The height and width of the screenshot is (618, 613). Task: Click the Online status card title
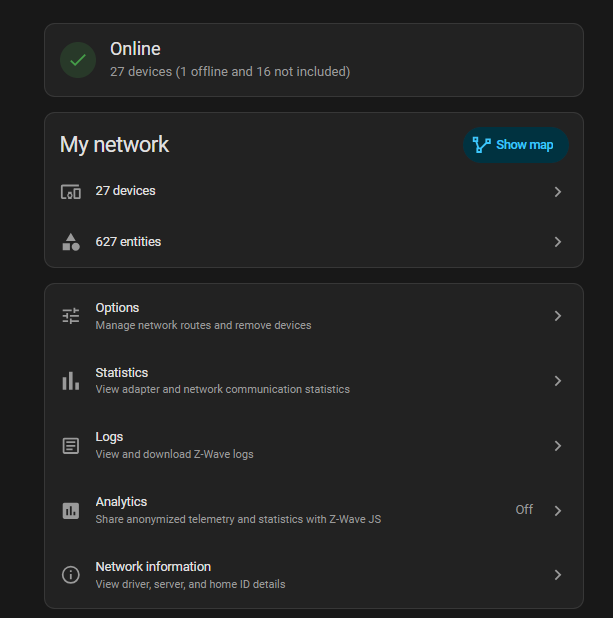tap(135, 49)
